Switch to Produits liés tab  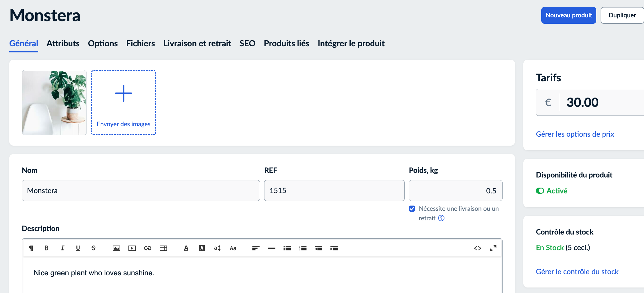coord(286,43)
